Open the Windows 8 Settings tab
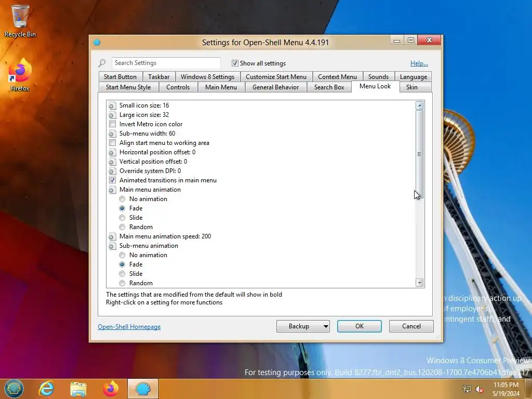532x399 pixels. (x=207, y=77)
